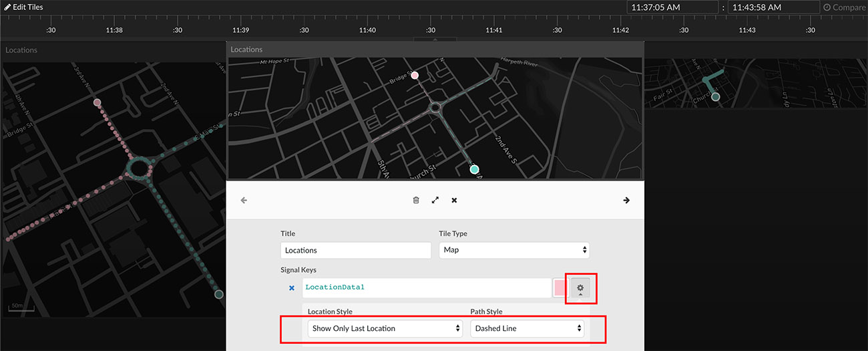Remove the LocationData1 signal key
This screenshot has width=868, height=351.
coord(291,288)
